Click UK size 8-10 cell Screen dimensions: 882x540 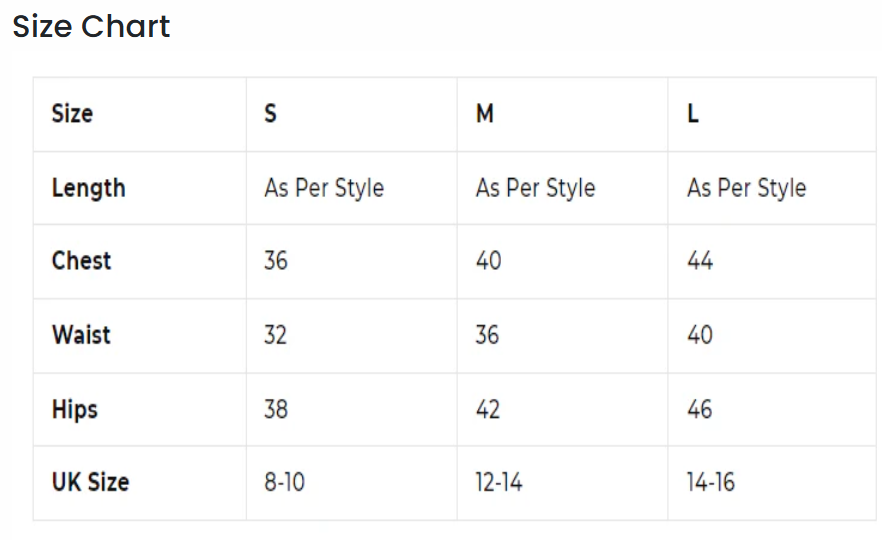click(285, 482)
